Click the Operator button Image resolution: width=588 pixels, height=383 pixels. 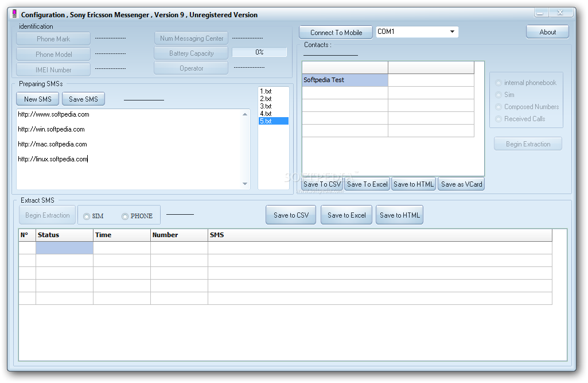(191, 68)
